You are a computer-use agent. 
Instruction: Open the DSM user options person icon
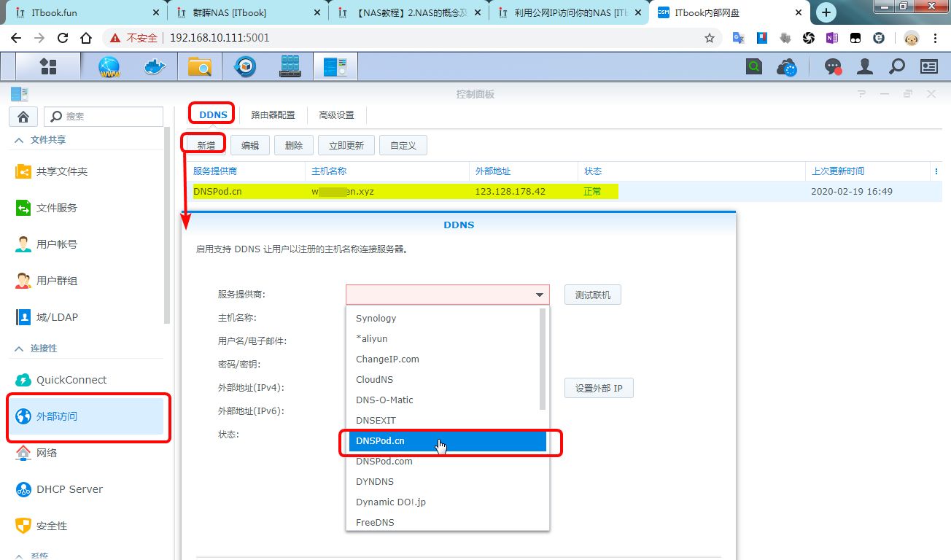[865, 67]
